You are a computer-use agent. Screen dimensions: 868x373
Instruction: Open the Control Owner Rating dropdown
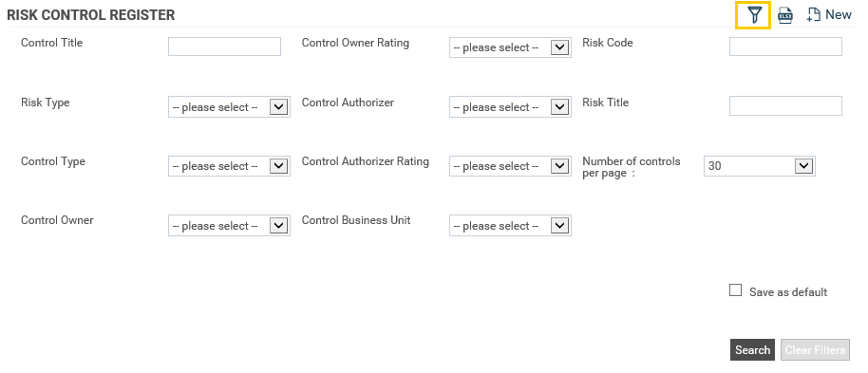[510, 47]
